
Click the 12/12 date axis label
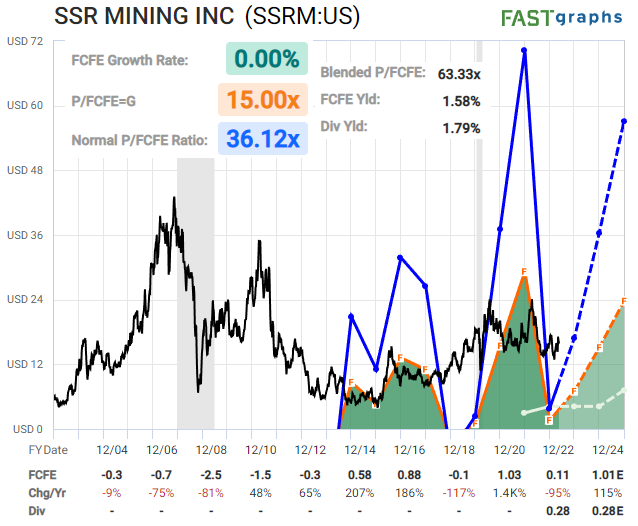pyautogui.click(x=310, y=450)
